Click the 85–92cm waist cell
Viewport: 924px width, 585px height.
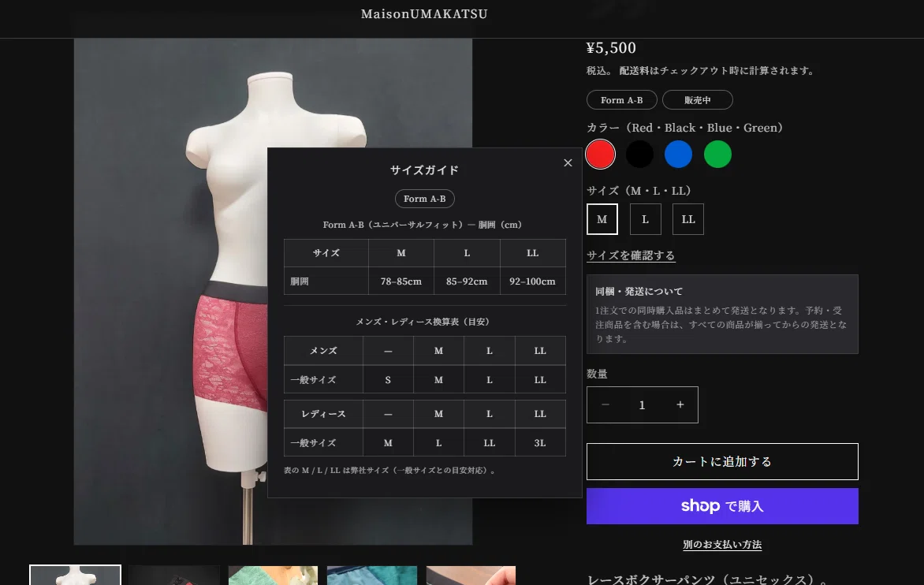(x=467, y=281)
